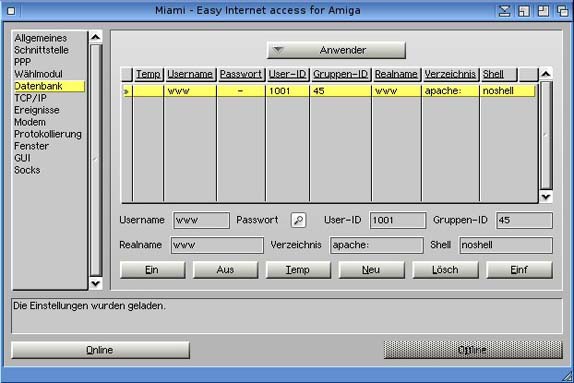574x383 pixels.
Task: Select Protokollierung in the sidebar
Action: click(48, 134)
